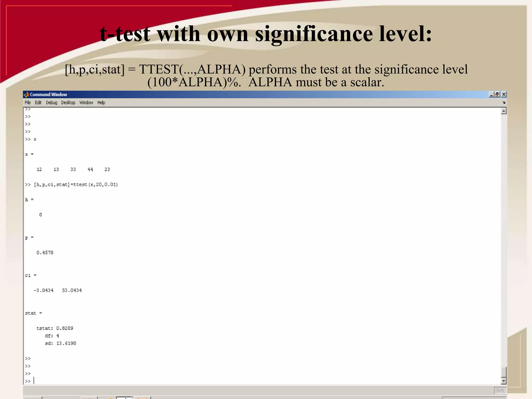This screenshot has width=532, height=399.
Task: Click the tstat: 0.8209 line
Action: point(55,328)
